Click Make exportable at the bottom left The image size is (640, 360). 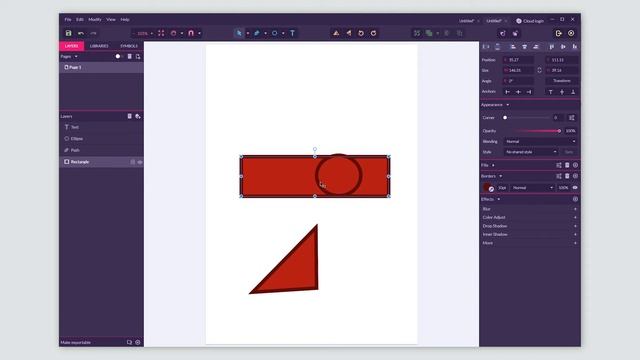tap(76, 342)
